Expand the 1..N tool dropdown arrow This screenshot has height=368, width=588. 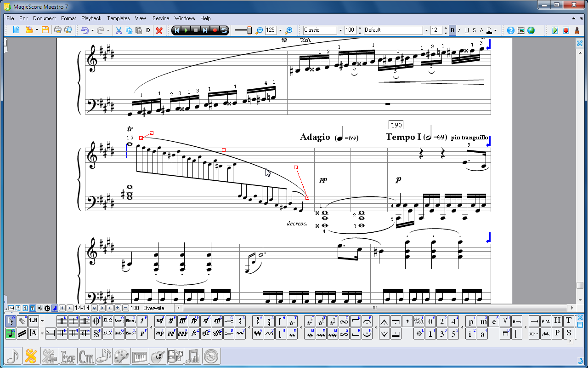click(42, 321)
